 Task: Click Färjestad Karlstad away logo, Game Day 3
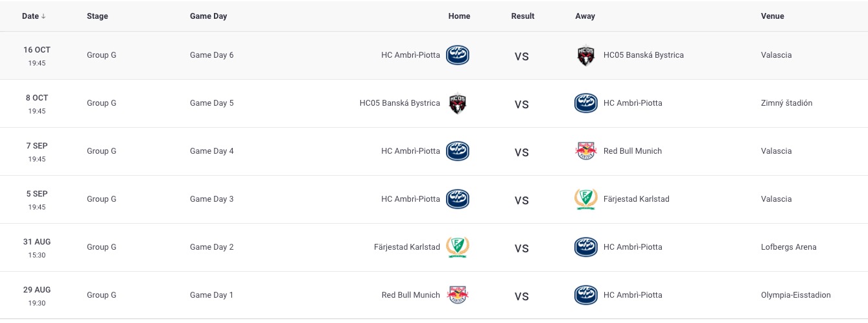pyautogui.click(x=585, y=199)
